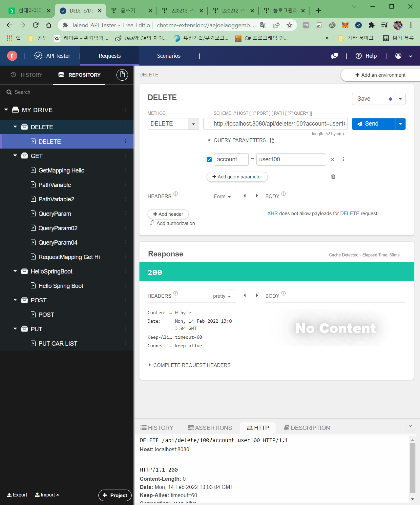
Task: Click the search magnifier icon
Action: pos(9,92)
